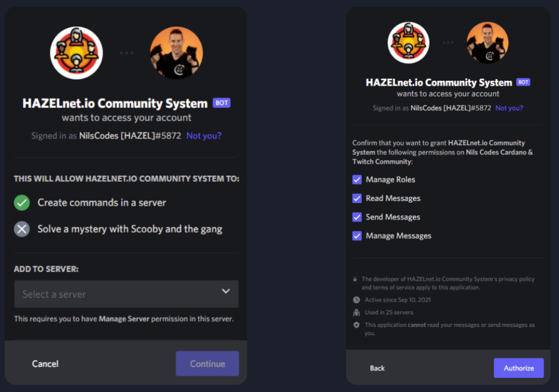Image resolution: width=559 pixels, height=392 pixels.
Task: Click the clock icon beside Active since
Action: point(356,300)
